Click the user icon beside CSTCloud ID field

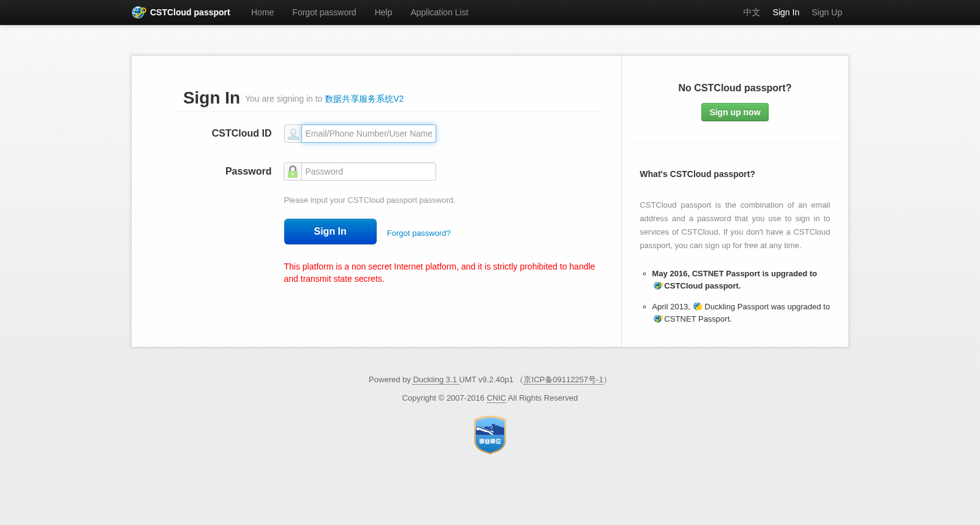[293, 134]
